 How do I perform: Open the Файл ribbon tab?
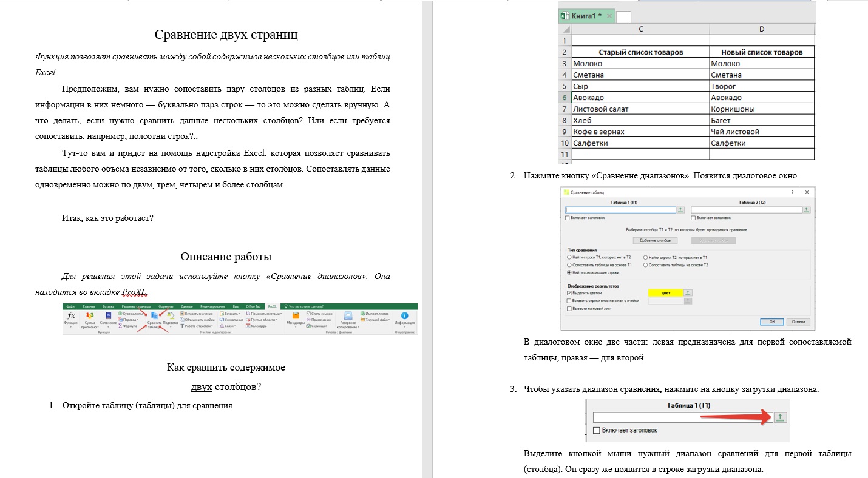[x=71, y=306]
